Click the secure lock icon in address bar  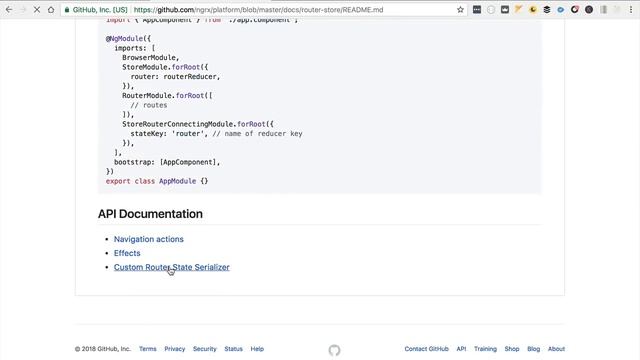(x=67, y=9)
